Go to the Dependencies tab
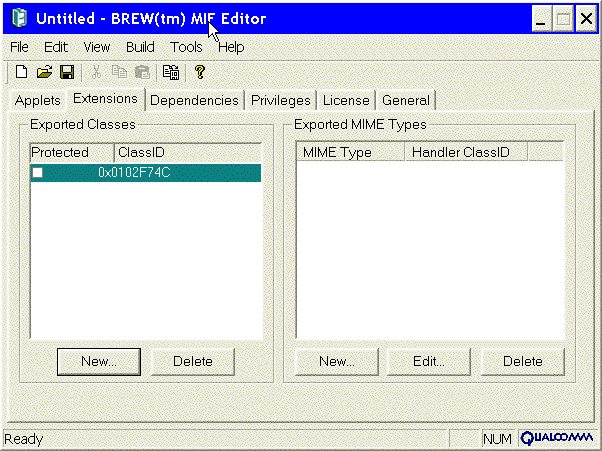Image resolution: width=602 pixels, height=451 pixels. (x=194, y=101)
